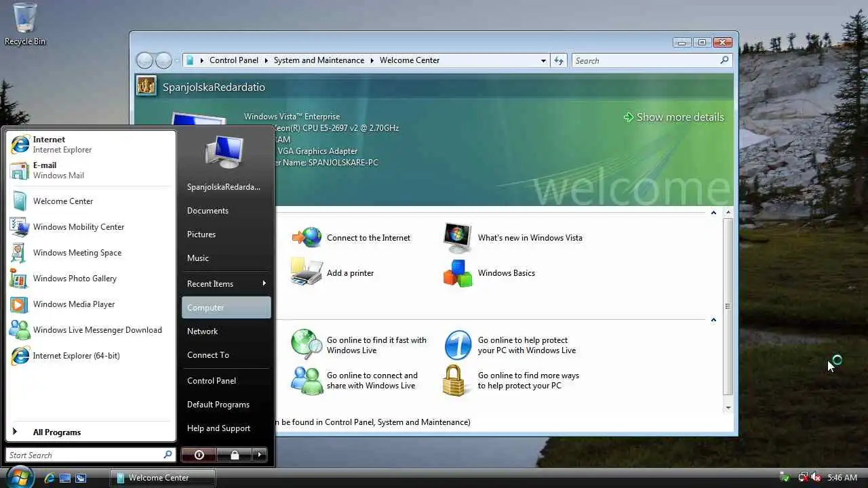The width and height of the screenshot is (868, 488).
Task: Click the Add a printer icon
Action: (x=307, y=272)
